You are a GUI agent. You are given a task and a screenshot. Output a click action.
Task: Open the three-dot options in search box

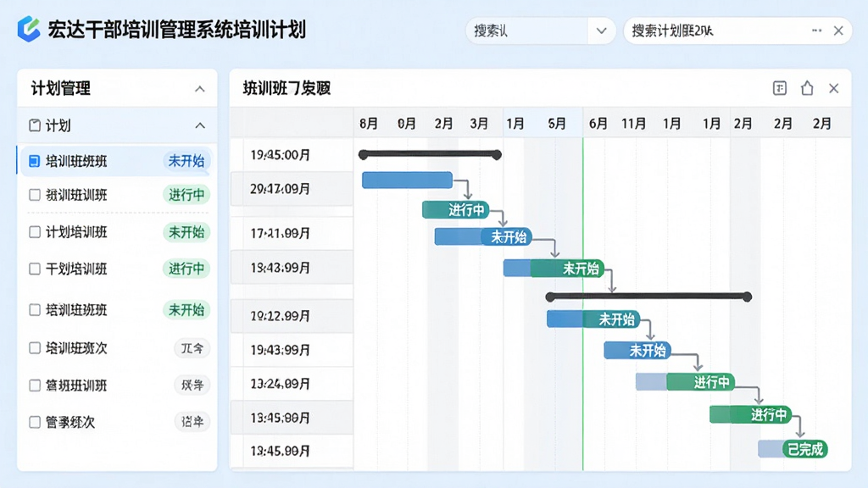pos(816,31)
